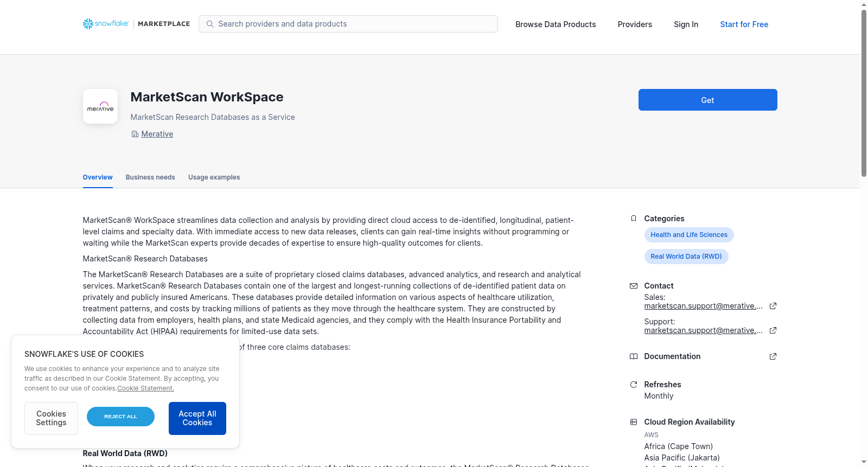
Task: Open Browse Data Products menu
Action: (556, 24)
